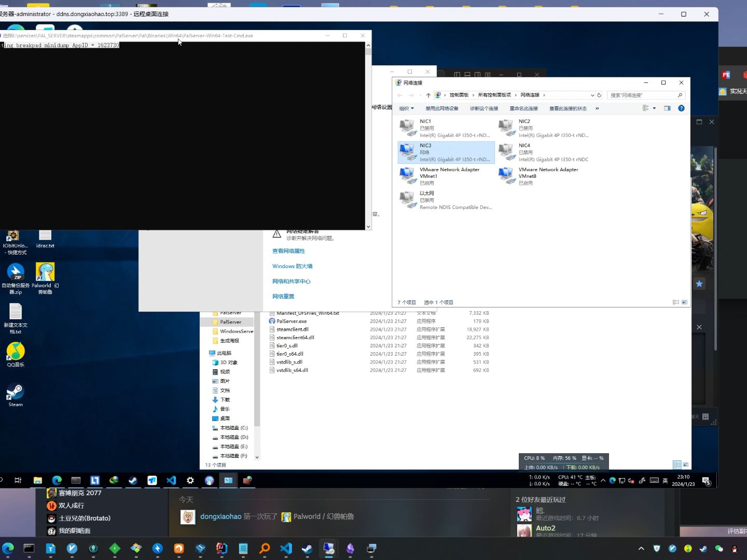
Task: Select the NIC4 network adapter icon
Action: pyautogui.click(x=507, y=152)
